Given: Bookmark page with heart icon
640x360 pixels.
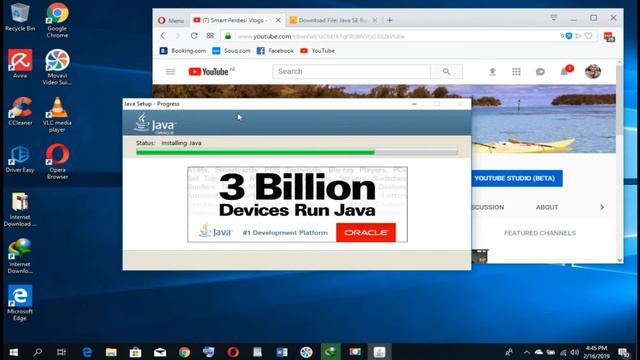Looking at the screenshot, I should pyautogui.click(x=588, y=36).
